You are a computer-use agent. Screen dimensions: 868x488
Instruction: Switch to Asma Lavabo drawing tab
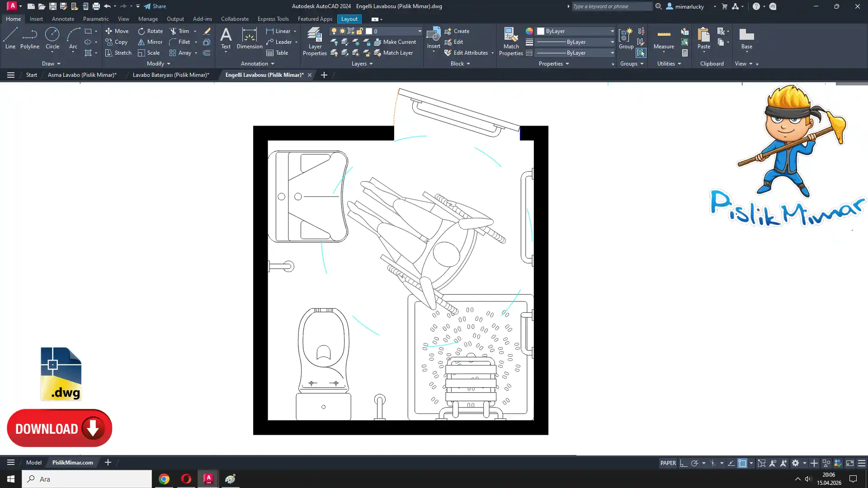coord(82,75)
